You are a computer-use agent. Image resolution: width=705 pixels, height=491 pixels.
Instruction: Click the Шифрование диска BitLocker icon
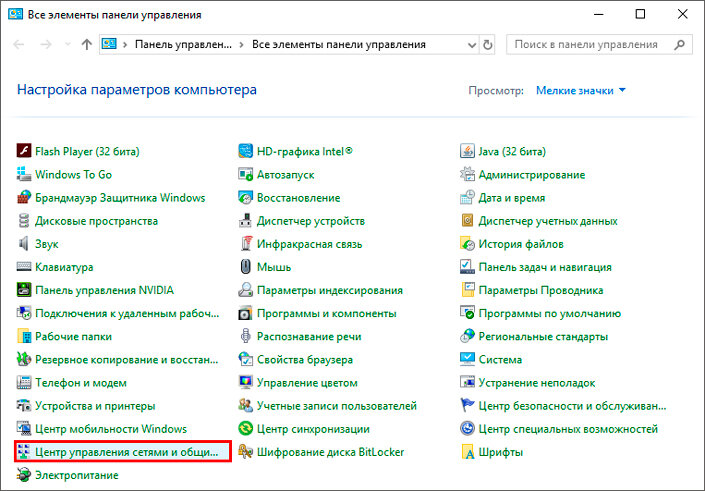[245, 452]
